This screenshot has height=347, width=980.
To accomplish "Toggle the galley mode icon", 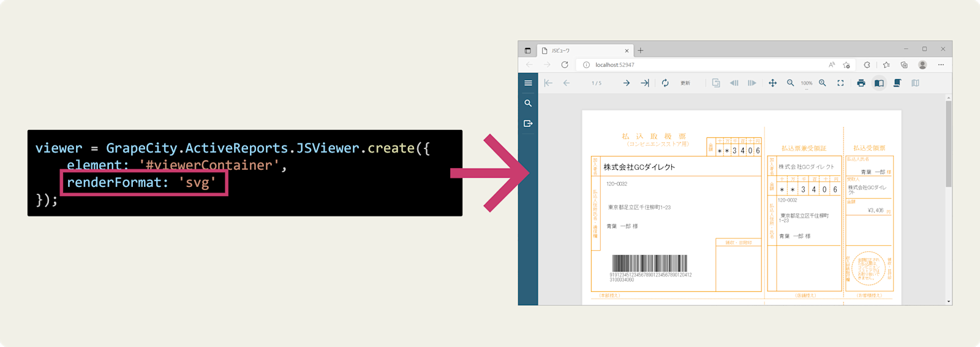I will point(915,83).
